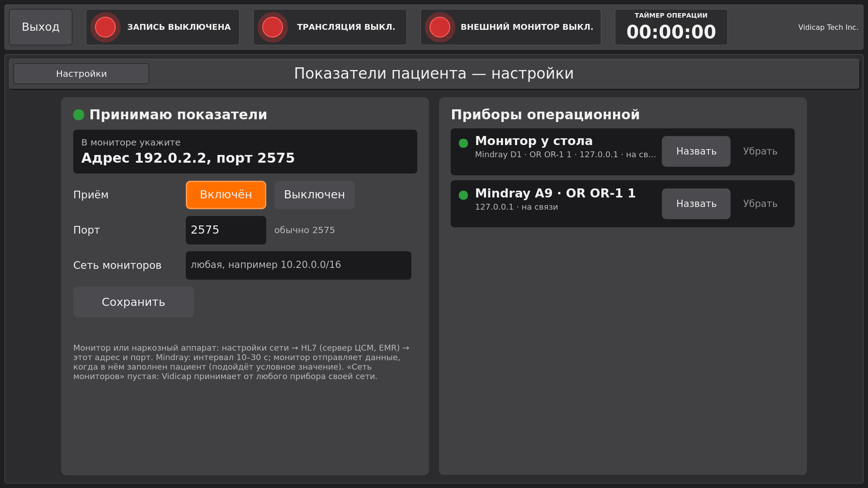Remove Монитор у стола with Убрать

(x=760, y=151)
